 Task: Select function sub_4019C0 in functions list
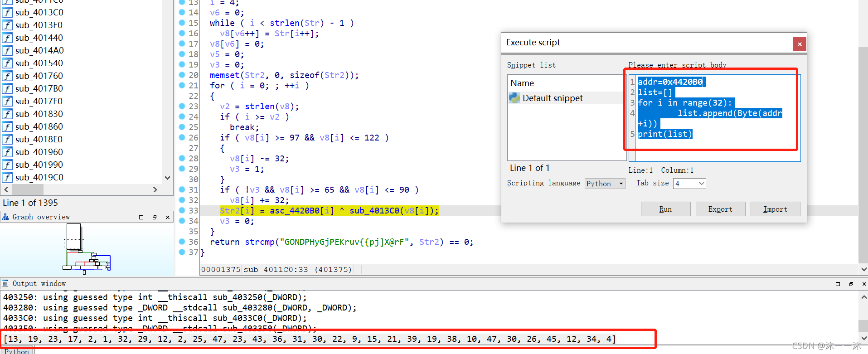point(39,177)
